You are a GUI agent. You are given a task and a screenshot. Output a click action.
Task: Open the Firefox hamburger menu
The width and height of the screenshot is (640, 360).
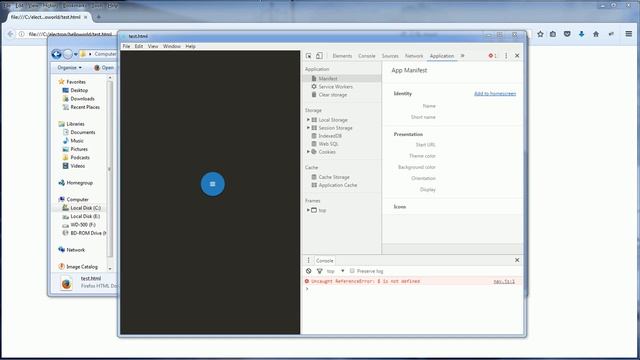point(629,34)
